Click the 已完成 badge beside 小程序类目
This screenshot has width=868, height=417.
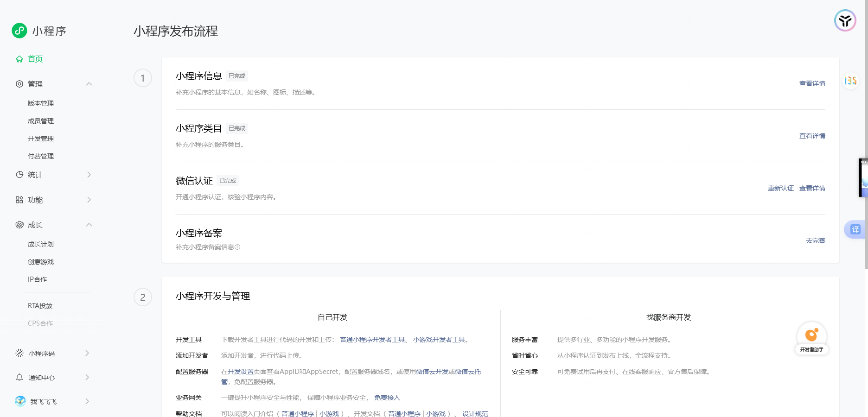click(237, 128)
